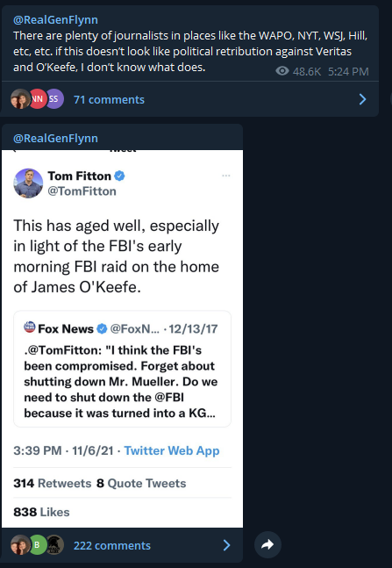The image size is (392, 568).
Task: Click 314 Retweets count
Action: click(53, 483)
